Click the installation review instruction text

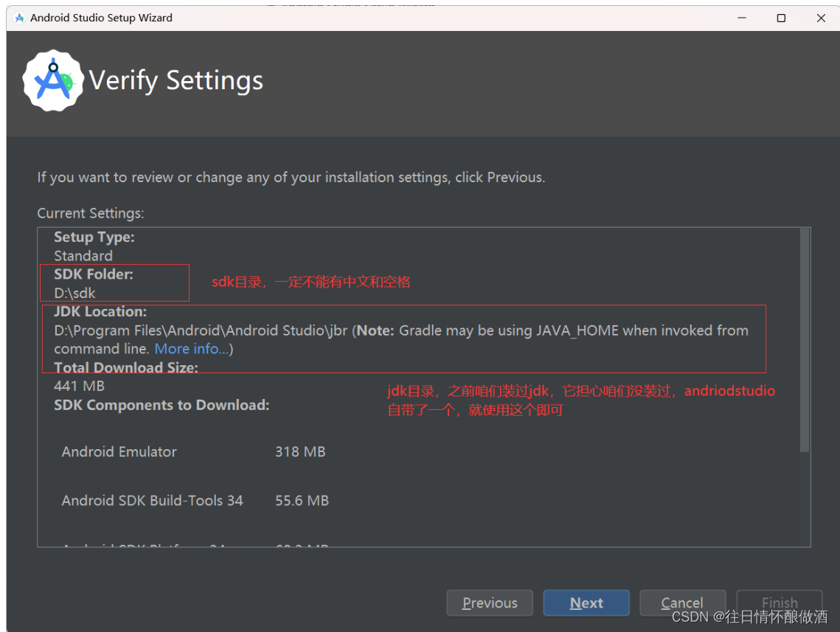point(291,177)
